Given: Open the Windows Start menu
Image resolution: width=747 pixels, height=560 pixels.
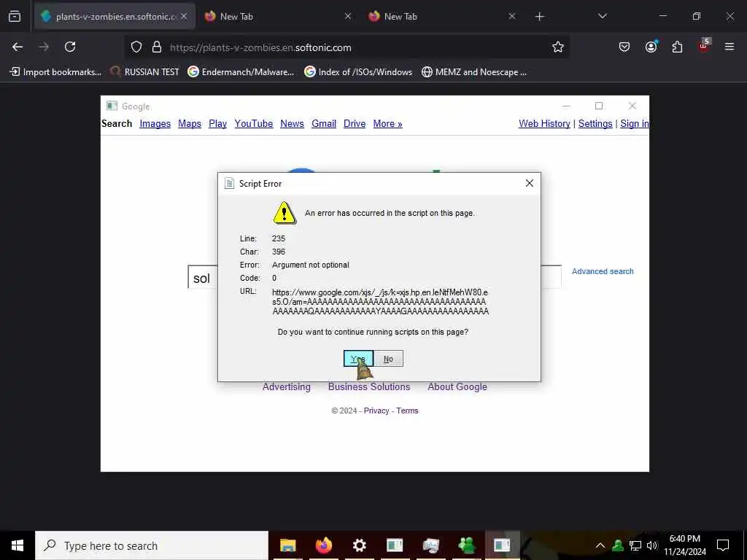Looking at the screenshot, I should 18,545.
